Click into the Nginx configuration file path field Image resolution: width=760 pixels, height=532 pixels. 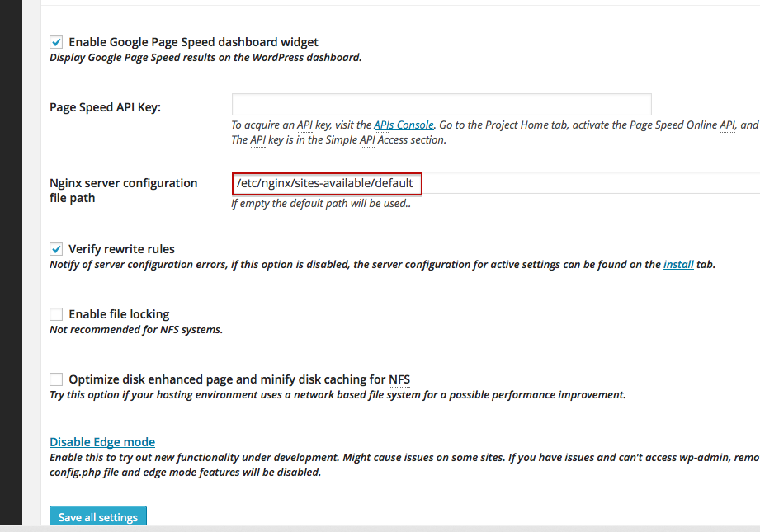[495, 183]
